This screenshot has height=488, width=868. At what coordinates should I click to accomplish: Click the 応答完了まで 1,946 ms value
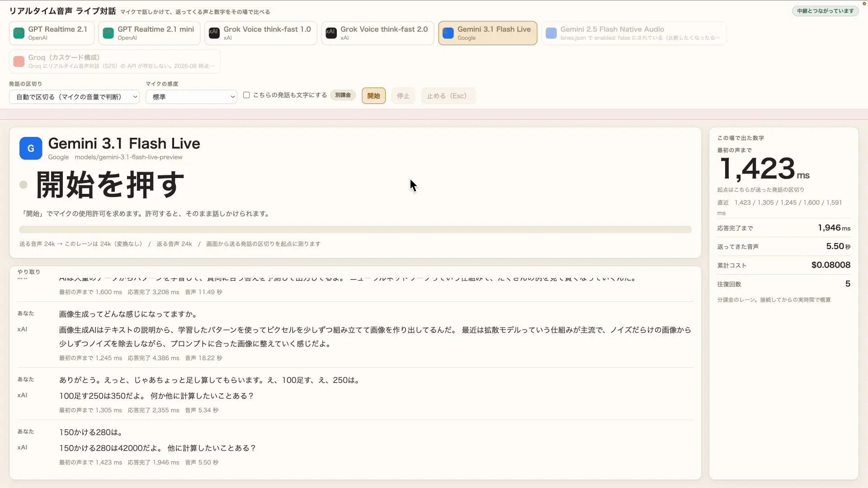(x=834, y=228)
